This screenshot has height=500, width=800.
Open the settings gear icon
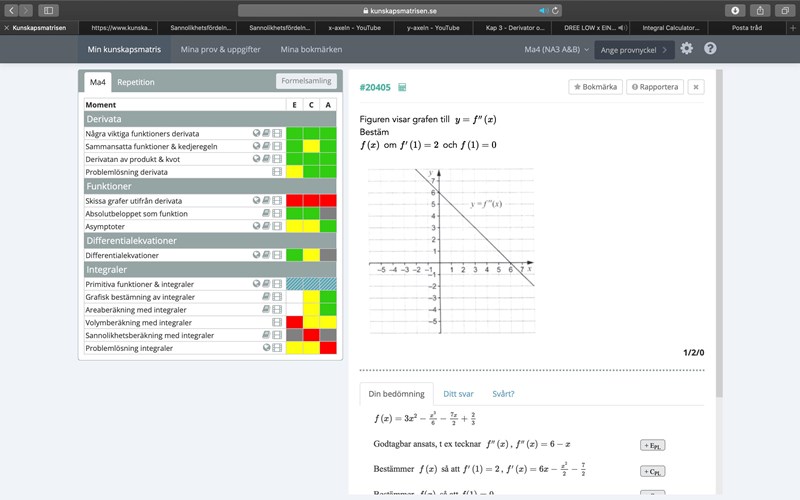(x=686, y=48)
